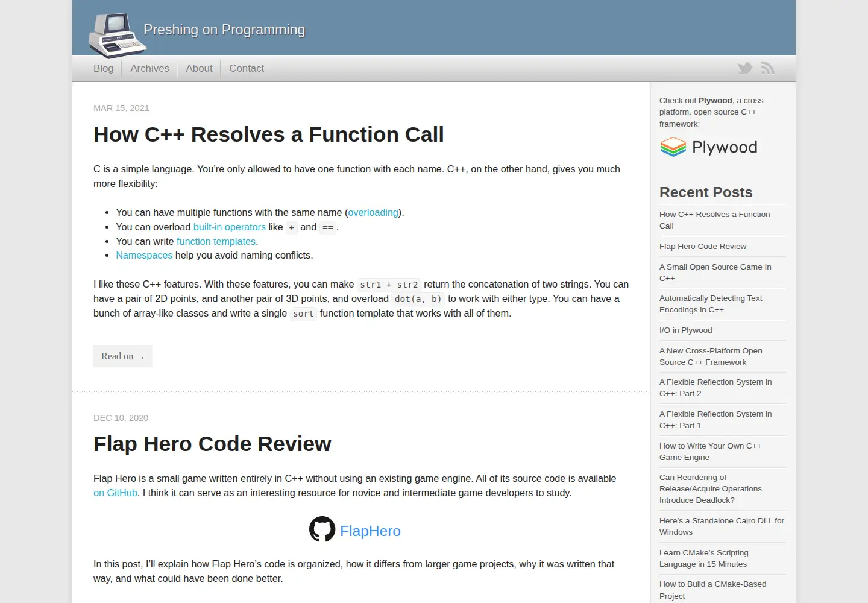
Task: Click the Plywood logo in sidebar
Action: 709,147
